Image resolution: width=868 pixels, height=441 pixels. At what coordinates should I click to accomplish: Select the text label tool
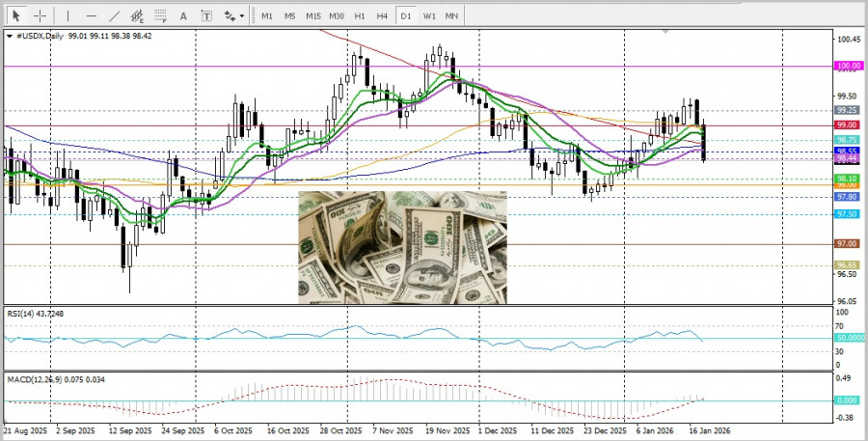206,15
